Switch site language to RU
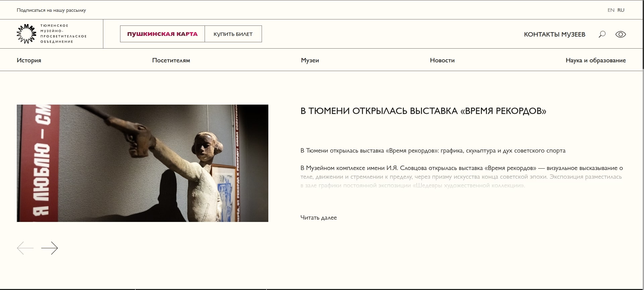 [x=621, y=10]
